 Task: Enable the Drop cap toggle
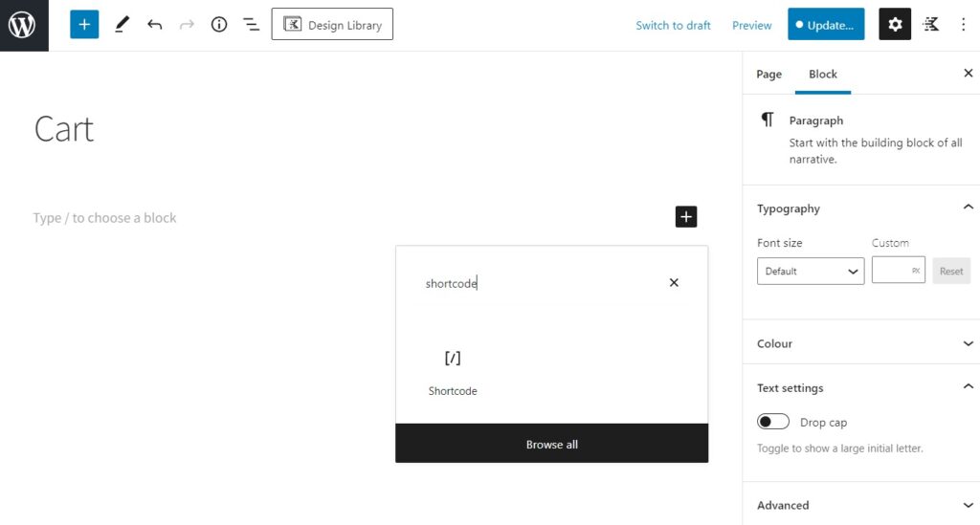[x=773, y=422]
